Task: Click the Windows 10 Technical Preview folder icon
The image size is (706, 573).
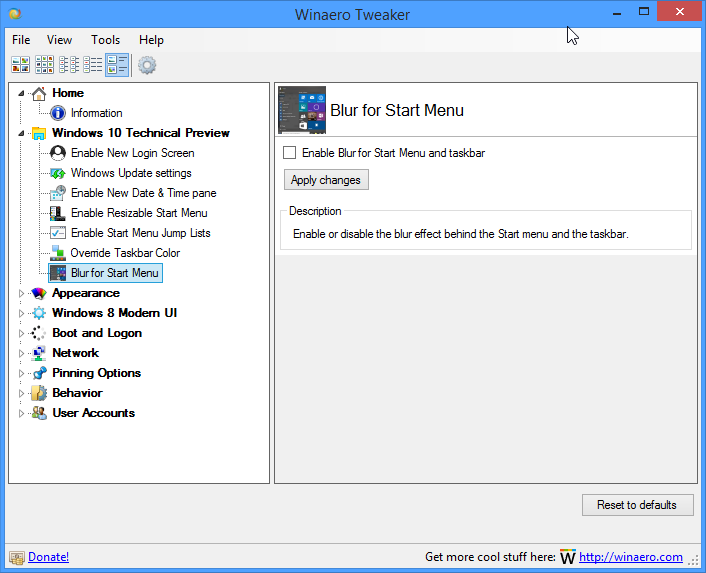Action: click(x=39, y=133)
